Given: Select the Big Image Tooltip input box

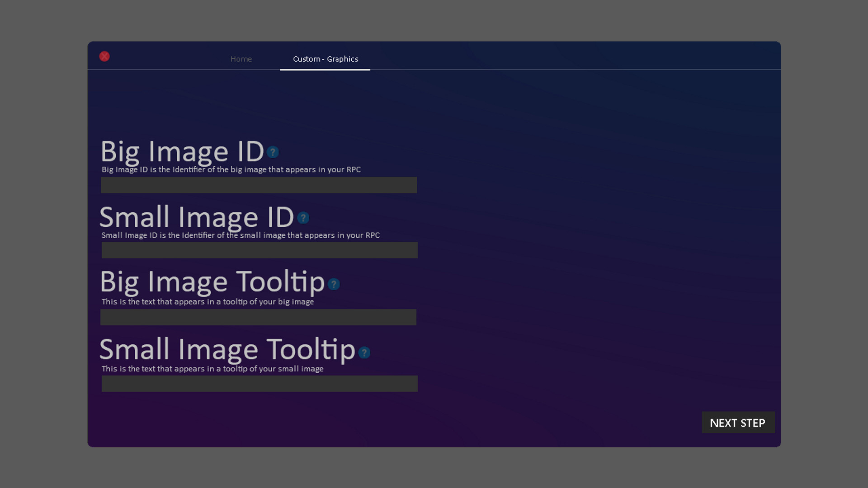Looking at the screenshot, I should [258, 317].
